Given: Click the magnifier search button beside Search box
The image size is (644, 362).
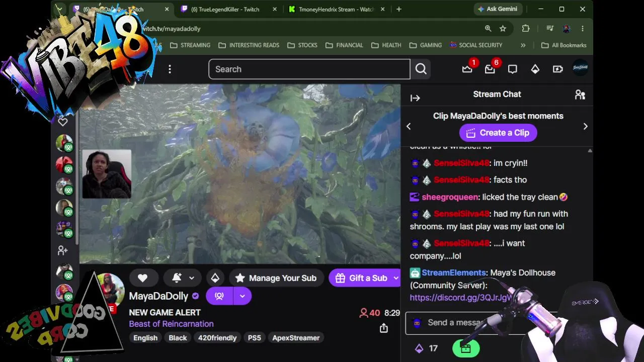Looking at the screenshot, I should pos(421,69).
